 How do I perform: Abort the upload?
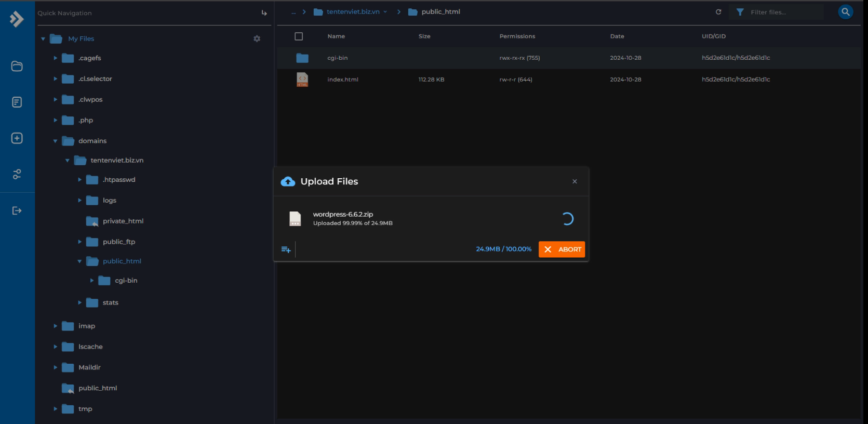562,249
